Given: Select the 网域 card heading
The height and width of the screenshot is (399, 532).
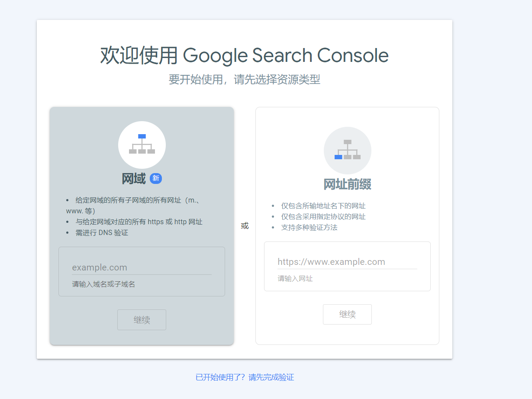Looking at the screenshot, I should tap(134, 178).
